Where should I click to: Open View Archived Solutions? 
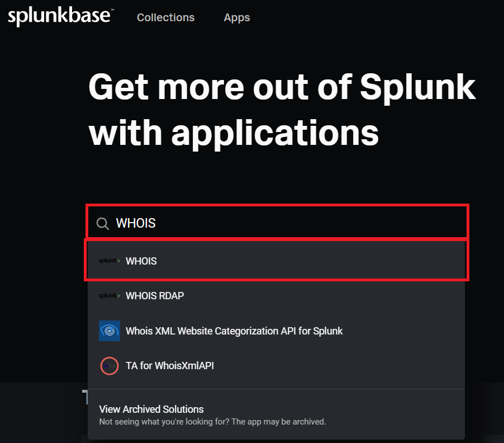click(151, 409)
